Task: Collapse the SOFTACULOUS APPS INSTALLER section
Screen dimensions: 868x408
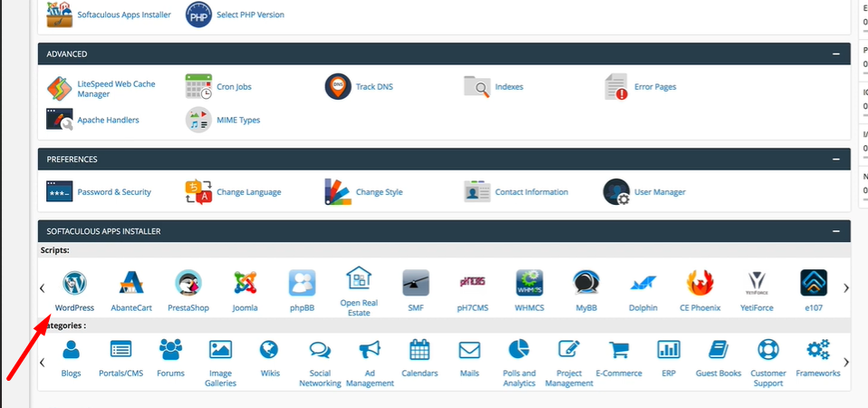Action: [835, 231]
